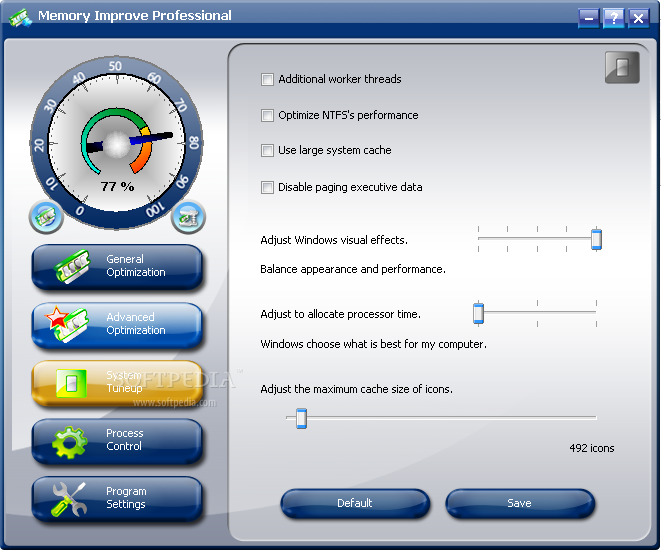Open the General Optimization section

pyautogui.click(x=117, y=266)
